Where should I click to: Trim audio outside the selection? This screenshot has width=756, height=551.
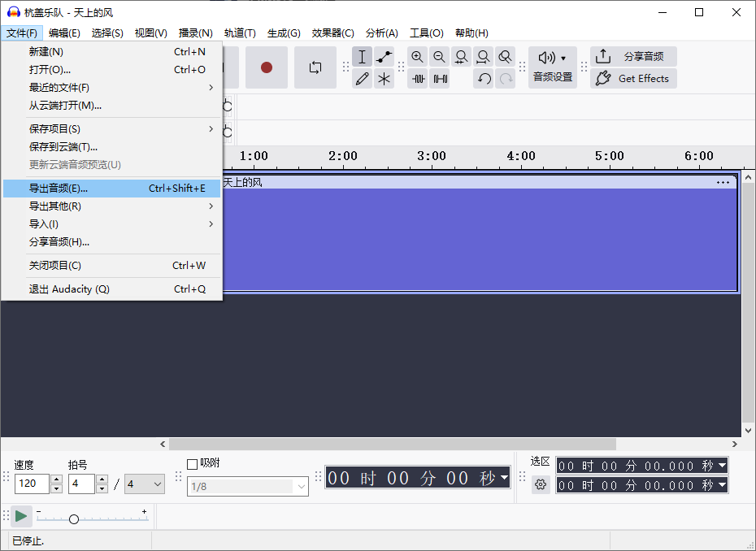[417, 78]
